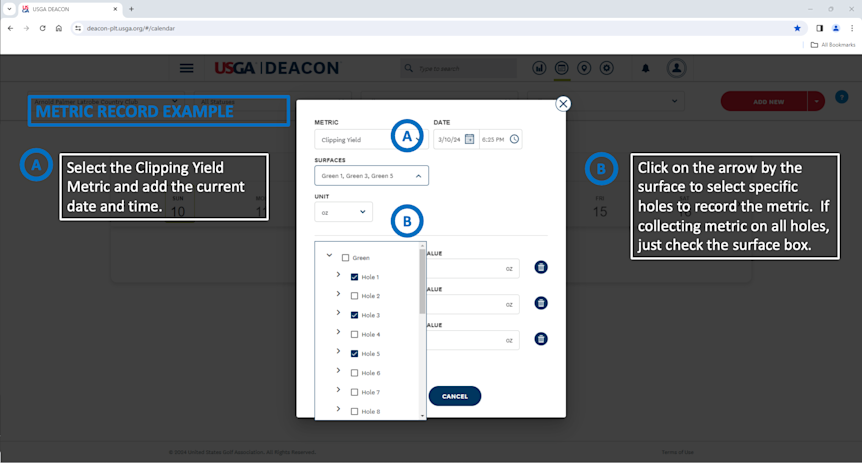Open the map location pin icon
The width and height of the screenshot is (862, 463).
tap(584, 68)
